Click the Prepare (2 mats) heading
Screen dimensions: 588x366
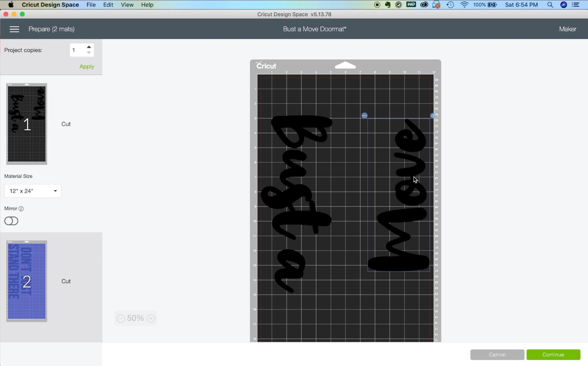point(51,29)
